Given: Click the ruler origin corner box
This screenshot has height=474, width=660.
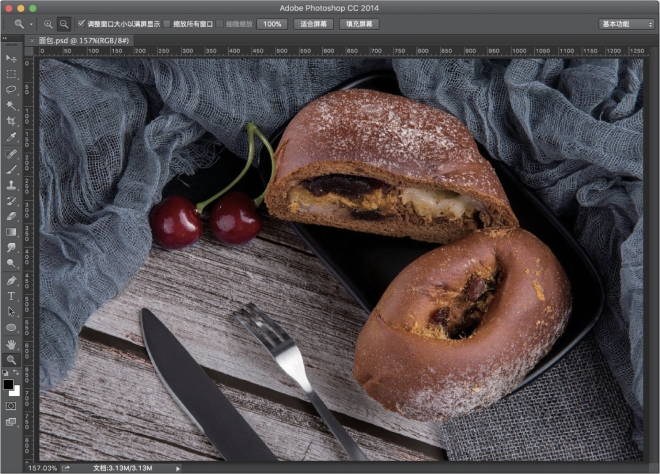Looking at the screenshot, I should pyautogui.click(x=29, y=51).
